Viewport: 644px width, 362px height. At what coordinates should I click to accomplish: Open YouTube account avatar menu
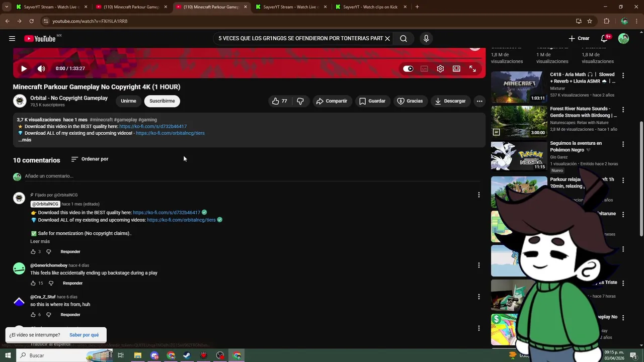click(x=624, y=39)
